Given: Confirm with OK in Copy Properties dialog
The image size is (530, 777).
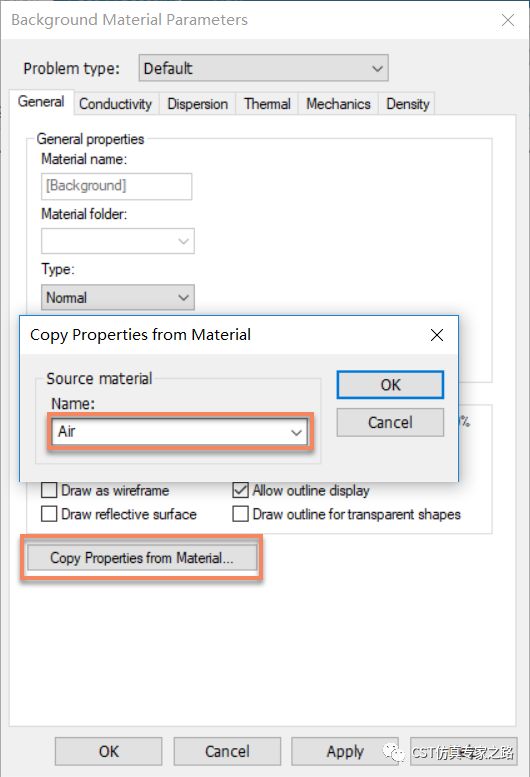Looking at the screenshot, I should 390,385.
